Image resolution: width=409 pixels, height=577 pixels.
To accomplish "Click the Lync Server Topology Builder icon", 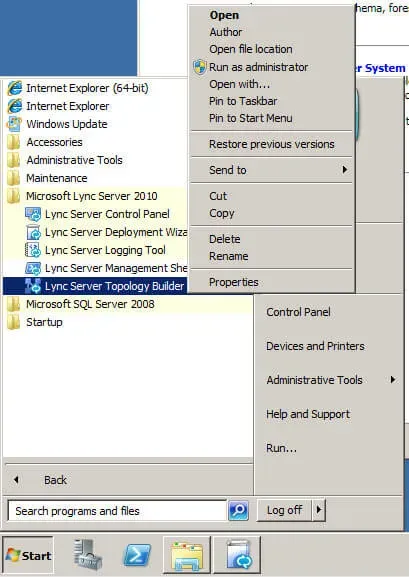I will pyautogui.click(x=33, y=286).
